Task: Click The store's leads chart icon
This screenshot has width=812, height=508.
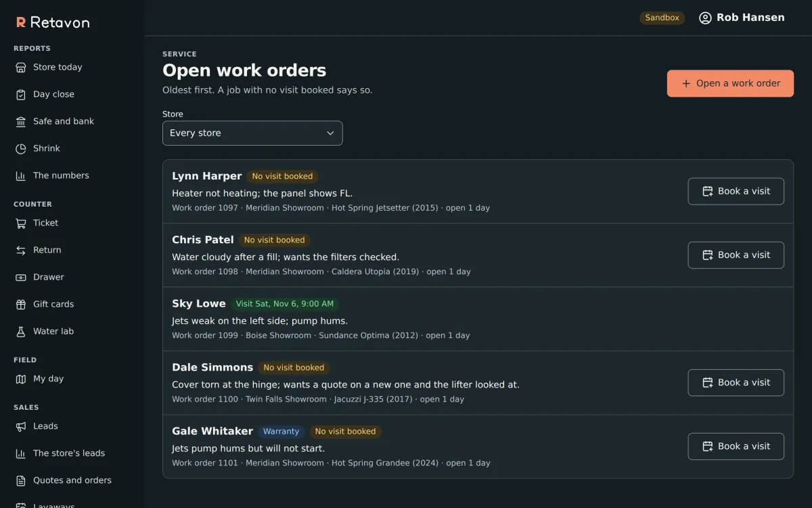Action: tap(21, 453)
